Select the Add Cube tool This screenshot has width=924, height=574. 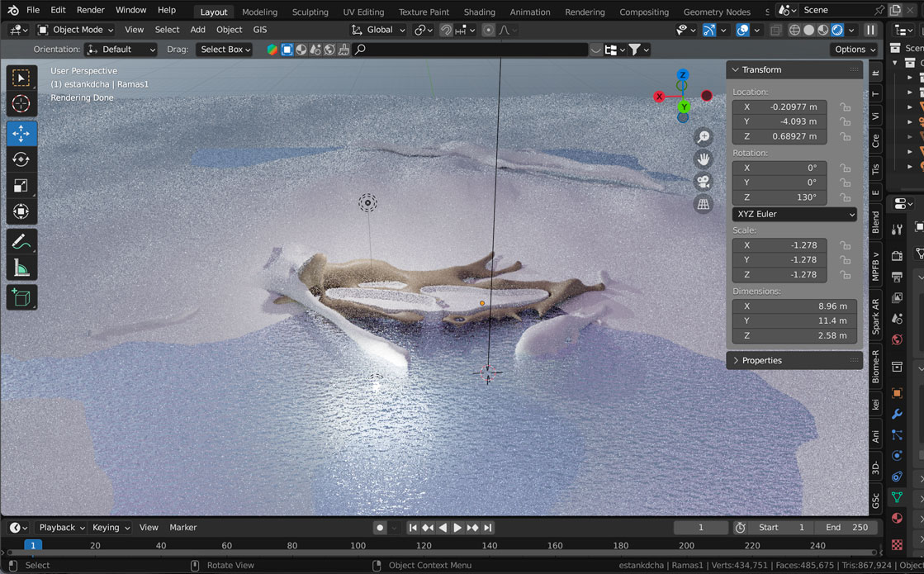pyautogui.click(x=21, y=297)
